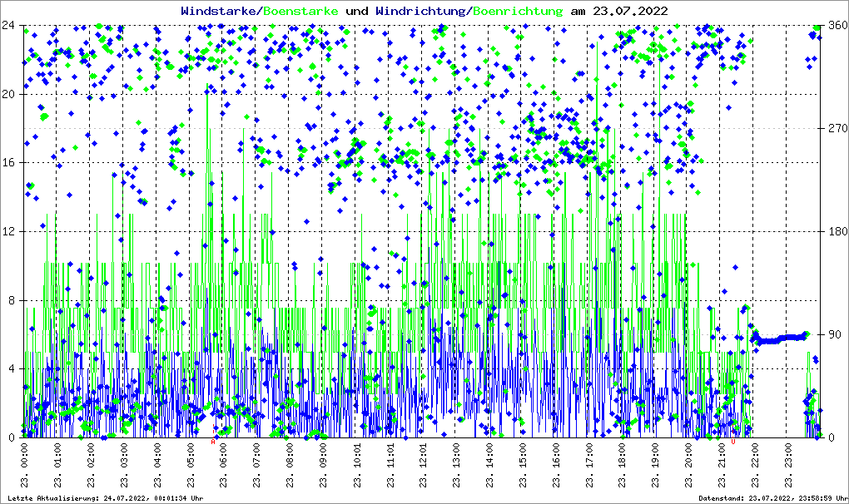This screenshot has height=504, width=849.
Task: Click the "23. 19:00" time axis label
Action: point(656,465)
